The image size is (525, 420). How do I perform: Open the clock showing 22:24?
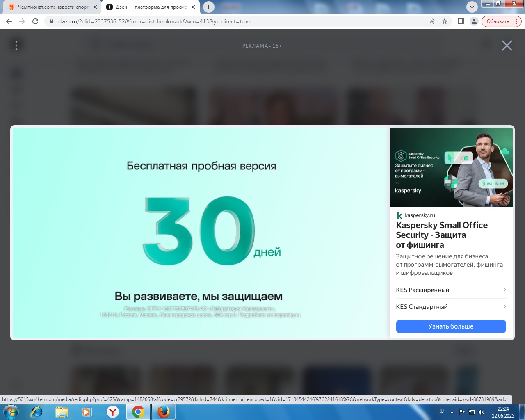click(x=503, y=412)
